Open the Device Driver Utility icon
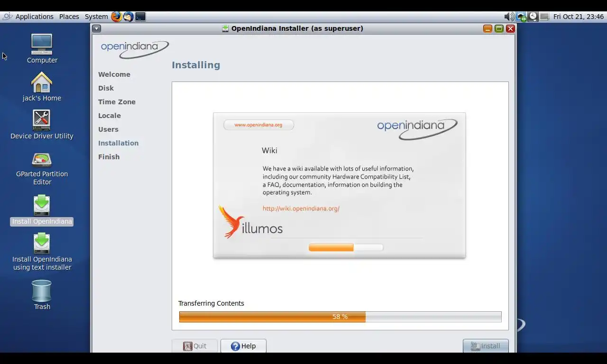 (x=42, y=124)
